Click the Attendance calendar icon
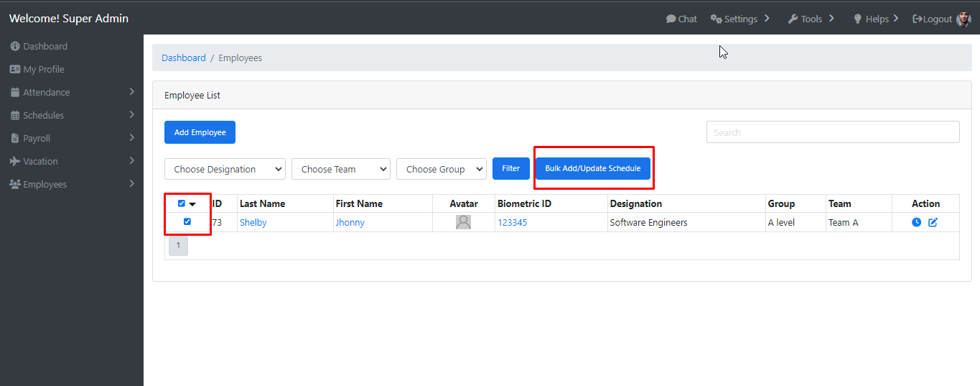980x386 pixels. pos(15,92)
